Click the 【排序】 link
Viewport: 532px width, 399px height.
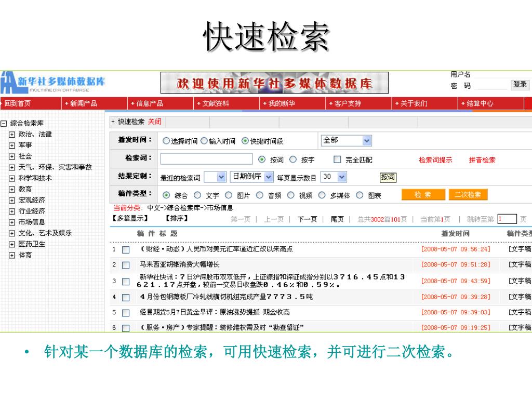[177, 218]
